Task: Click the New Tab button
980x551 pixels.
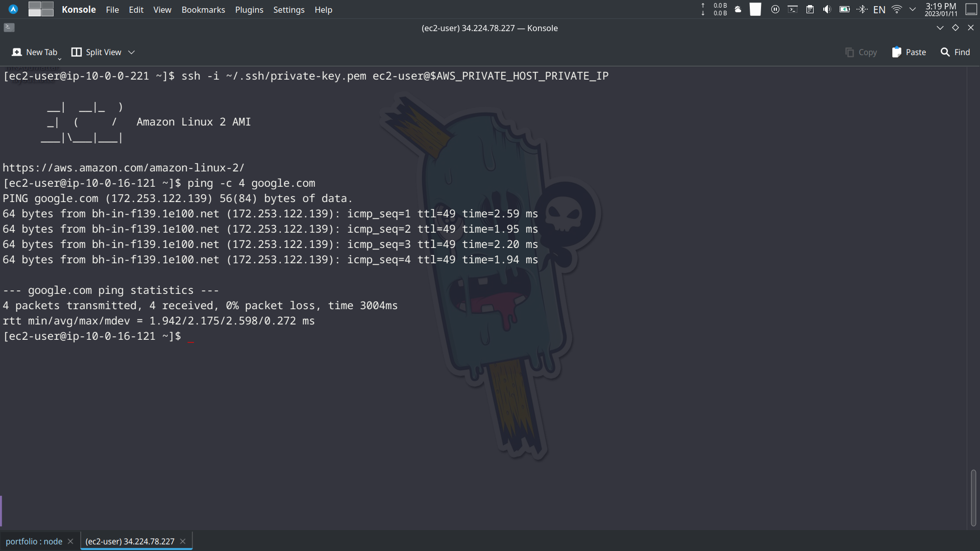Action: [x=35, y=52]
